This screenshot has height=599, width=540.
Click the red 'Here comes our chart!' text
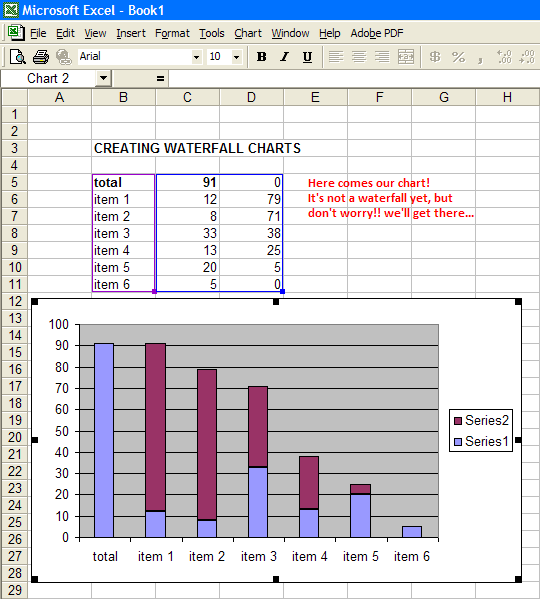tap(369, 183)
